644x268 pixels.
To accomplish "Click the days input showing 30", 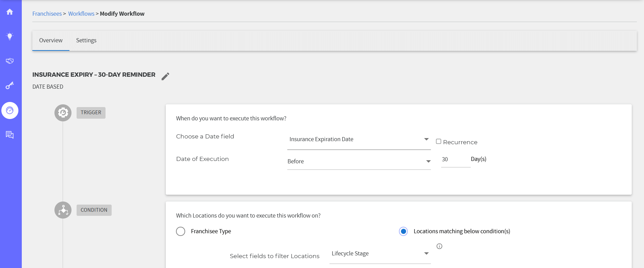I will click(456, 160).
